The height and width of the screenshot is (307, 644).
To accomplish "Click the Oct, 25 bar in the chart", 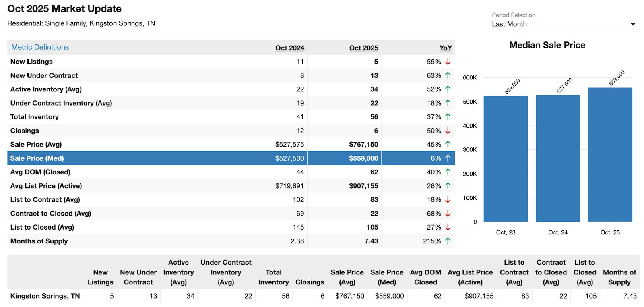I will pyautogui.click(x=610, y=155).
